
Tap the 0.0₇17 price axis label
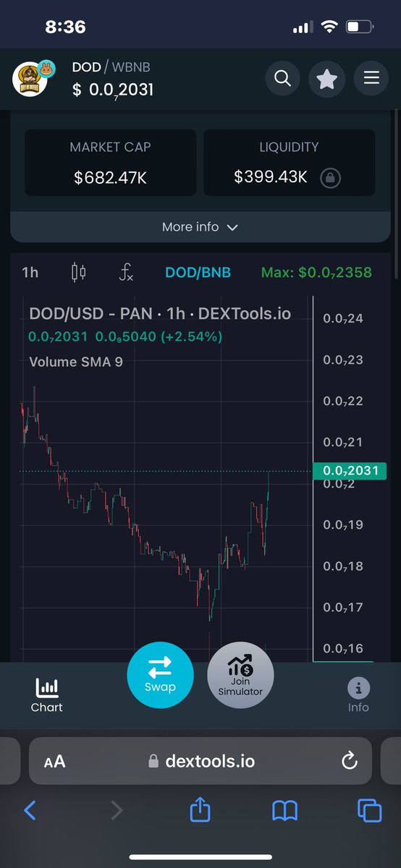point(343,608)
